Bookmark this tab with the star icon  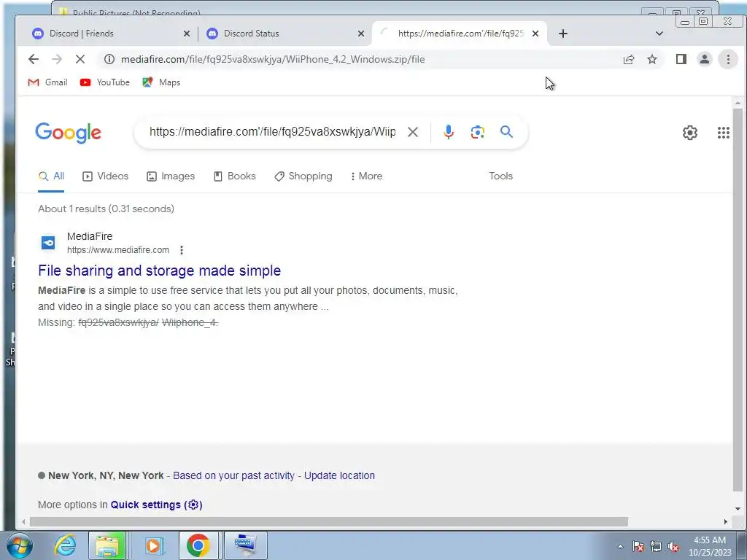(x=652, y=59)
